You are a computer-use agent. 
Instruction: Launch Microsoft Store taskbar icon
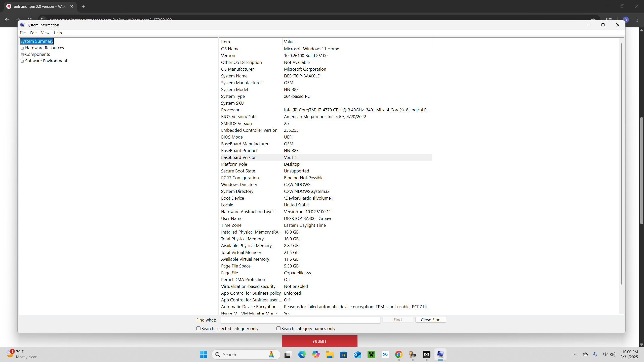pyautogui.click(x=343, y=354)
